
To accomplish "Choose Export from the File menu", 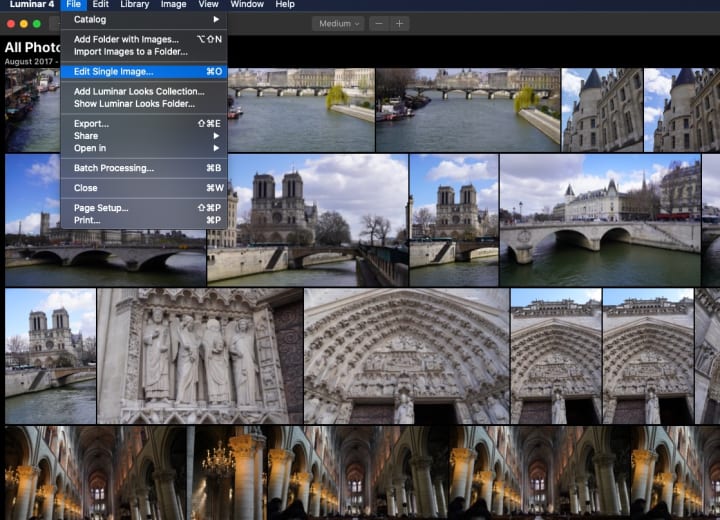I will click(x=91, y=124).
